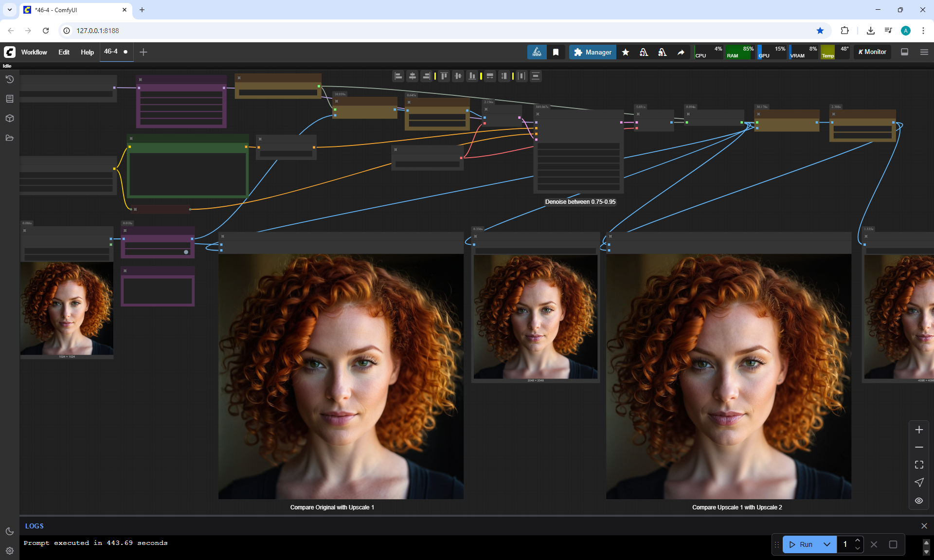Click the star favorites icon beside Manager

626,52
